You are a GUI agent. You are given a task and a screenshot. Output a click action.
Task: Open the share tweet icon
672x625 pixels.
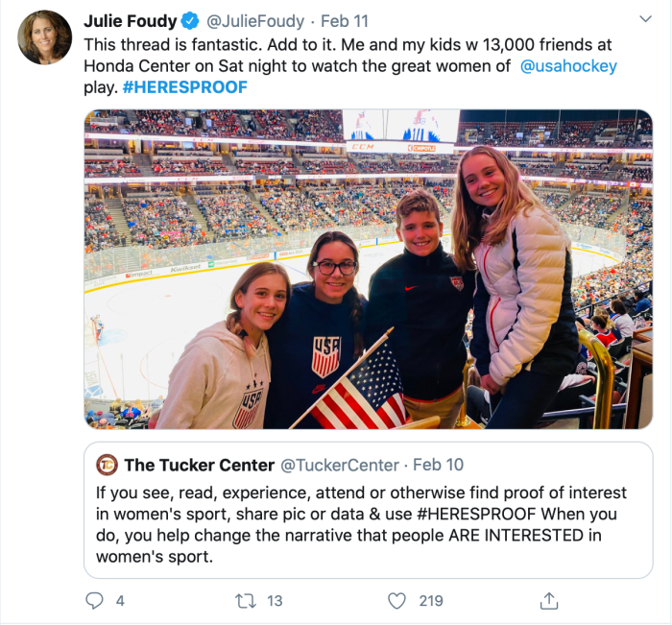(x=549, y=600)
